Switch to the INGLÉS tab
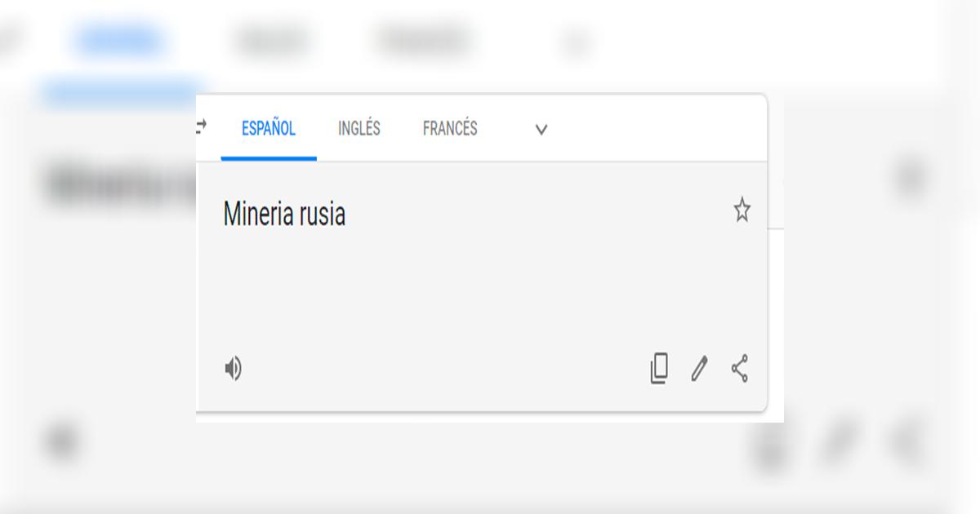 359,128
